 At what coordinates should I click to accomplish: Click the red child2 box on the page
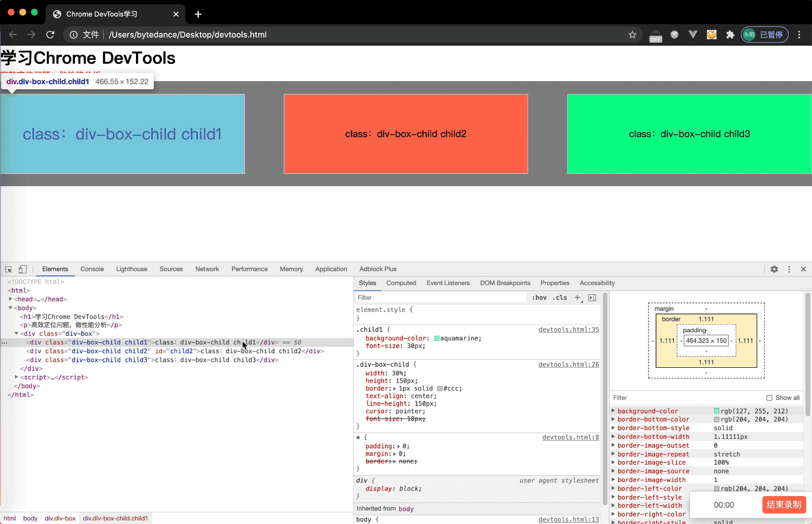coord(406,134)
